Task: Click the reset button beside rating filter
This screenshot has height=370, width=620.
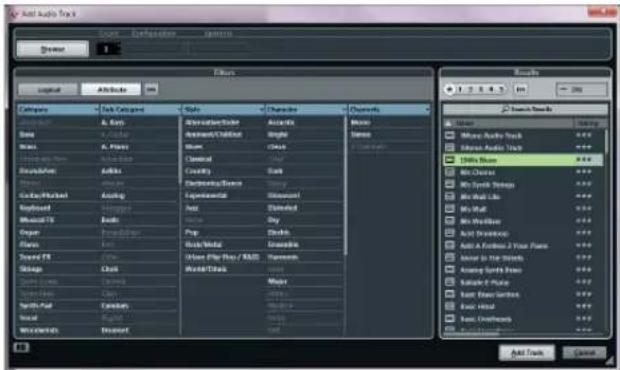Action: [521, 90]
